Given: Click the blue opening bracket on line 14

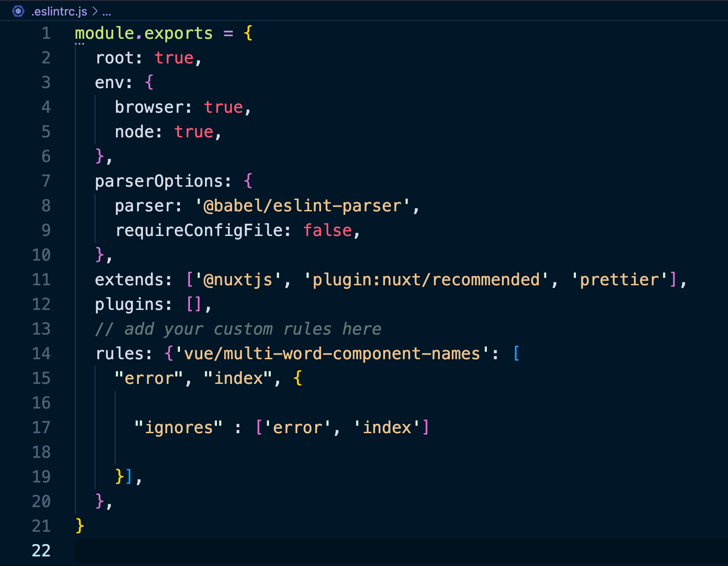Looking at the screenshot, I should click(516, 353).
